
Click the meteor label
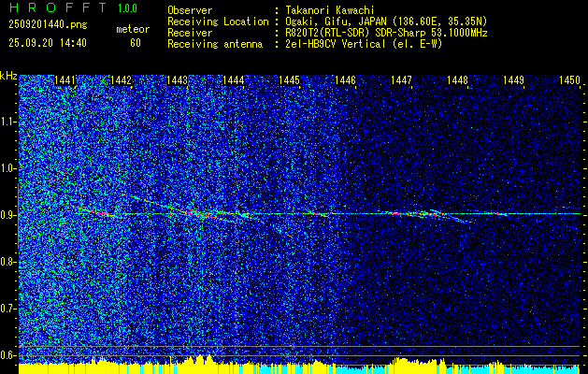(133, 29)
